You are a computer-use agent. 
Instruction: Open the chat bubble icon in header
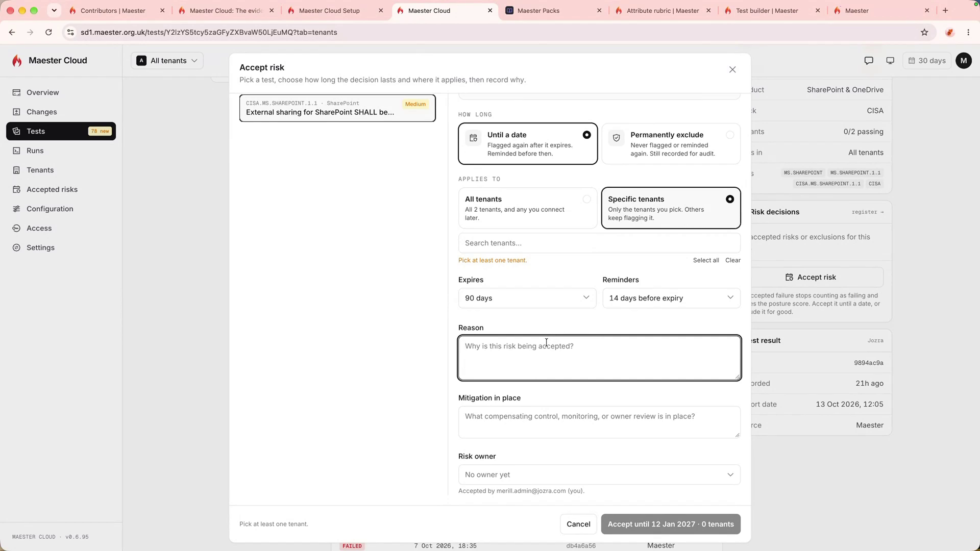[869, 61]
